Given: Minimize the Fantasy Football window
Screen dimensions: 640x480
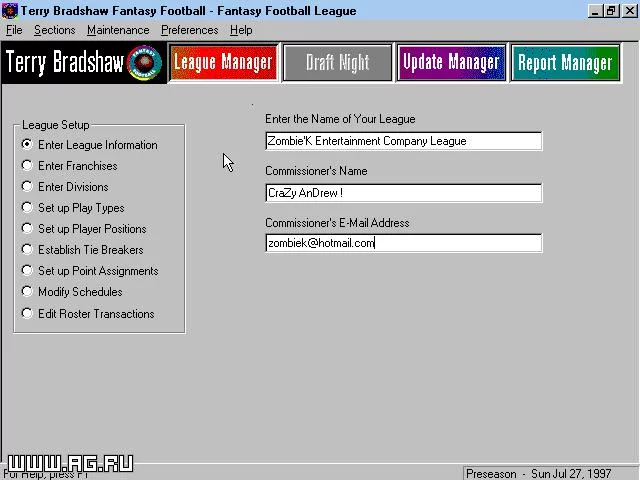Looking at the screenshot, I should pos(596,11).
